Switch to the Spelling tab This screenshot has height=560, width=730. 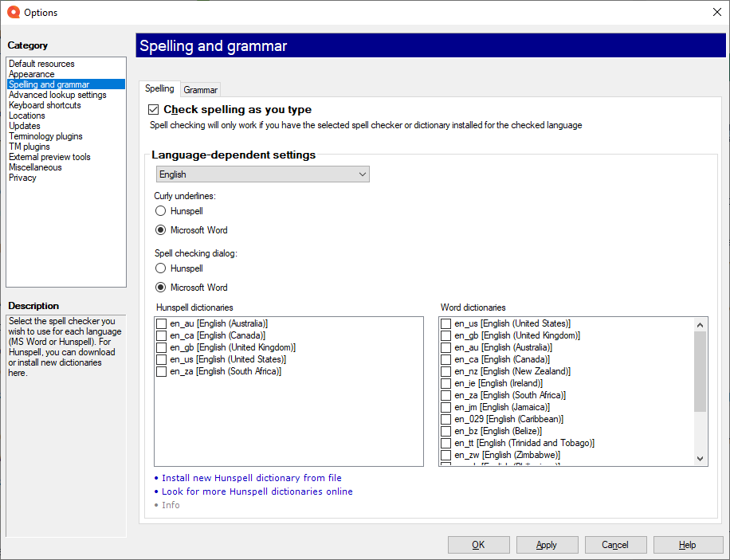(x=160, y=89)
